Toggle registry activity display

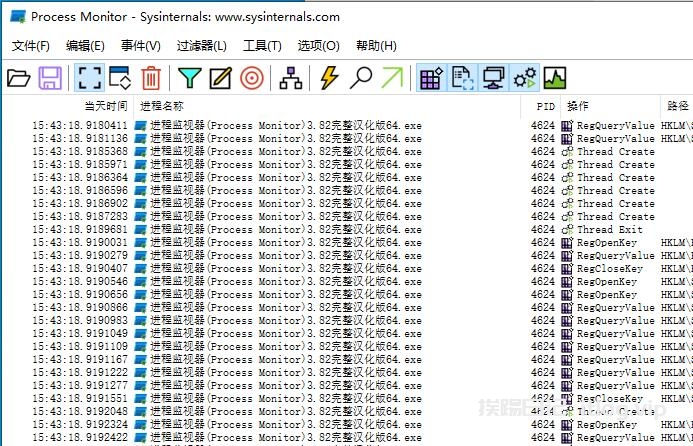431,78
